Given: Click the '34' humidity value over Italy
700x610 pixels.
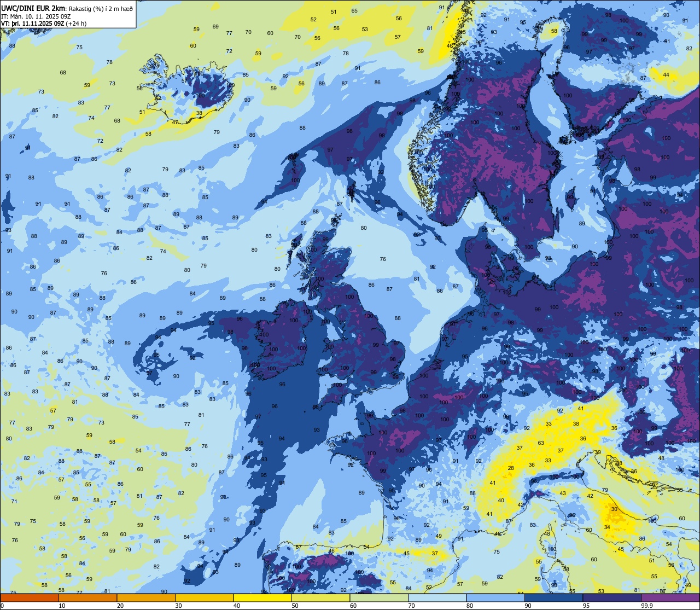Looking at the screenshot, I should click(607, 527).
